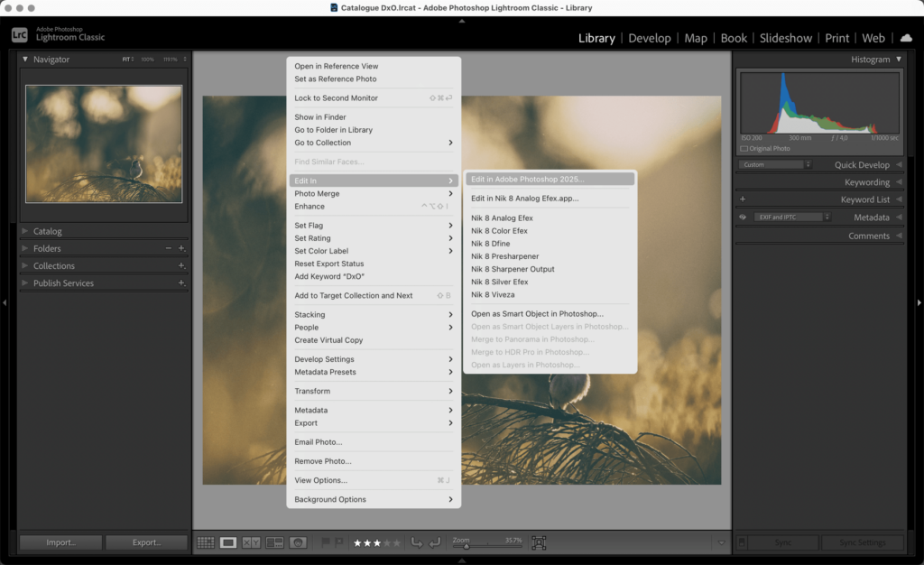Expand the Comments panel
The image size is (924, 565).
pos(899,236)
